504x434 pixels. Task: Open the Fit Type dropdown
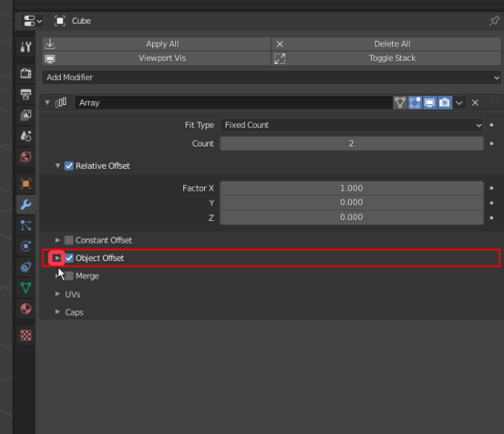click(352, 125)
